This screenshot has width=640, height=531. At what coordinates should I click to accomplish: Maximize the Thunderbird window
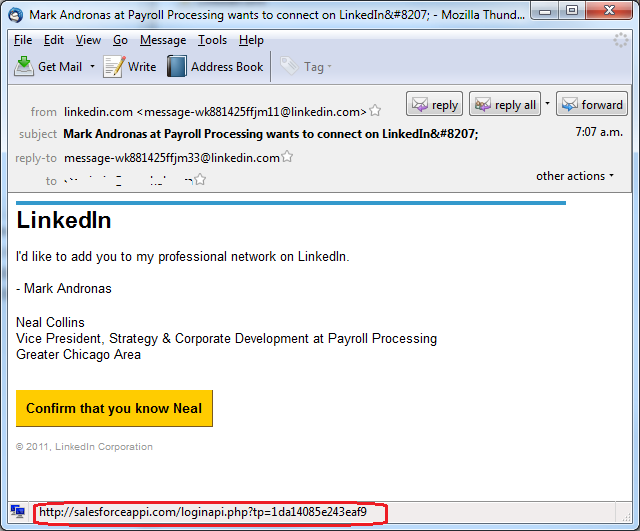(572, 11)
